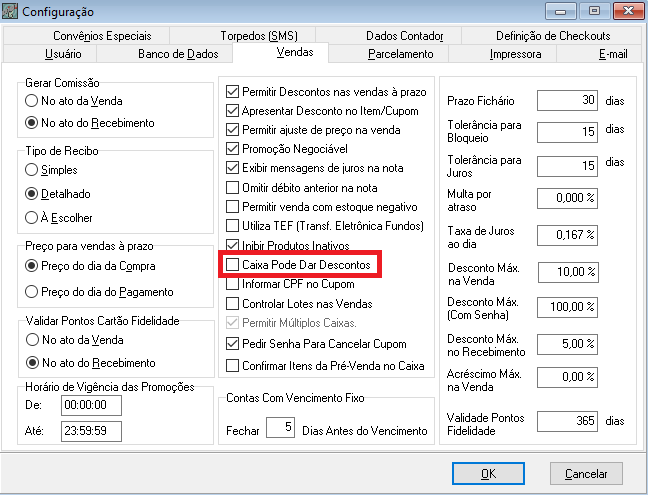
Task: Select the Vendas tab
Action: (281, 52)
